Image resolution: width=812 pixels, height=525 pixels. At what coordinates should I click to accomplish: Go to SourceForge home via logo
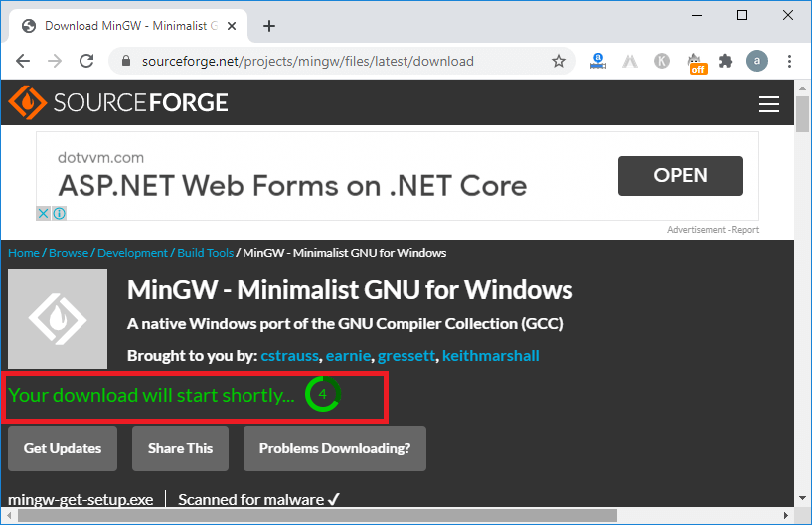tap(118, 102)
